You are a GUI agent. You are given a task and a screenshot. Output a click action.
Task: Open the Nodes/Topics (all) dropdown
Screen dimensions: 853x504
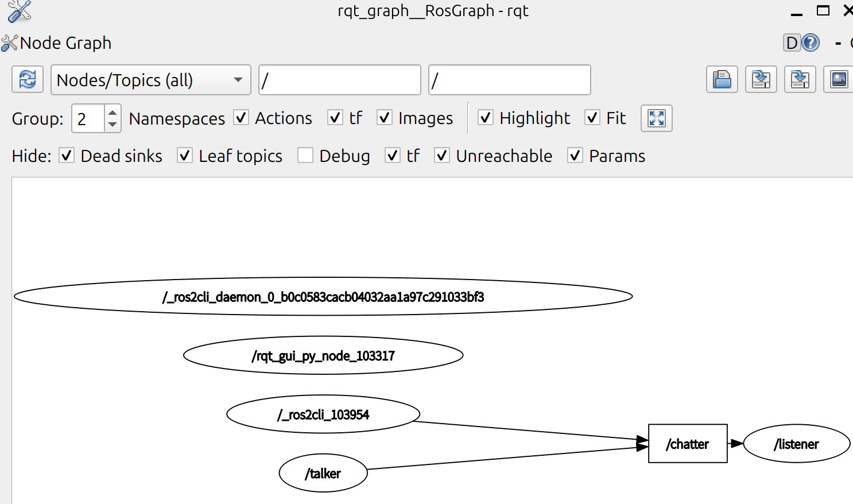pos(150,80)
